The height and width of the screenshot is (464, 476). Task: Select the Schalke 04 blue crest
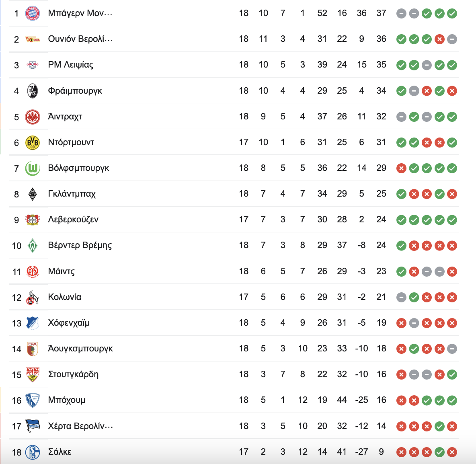coord(33,452)
